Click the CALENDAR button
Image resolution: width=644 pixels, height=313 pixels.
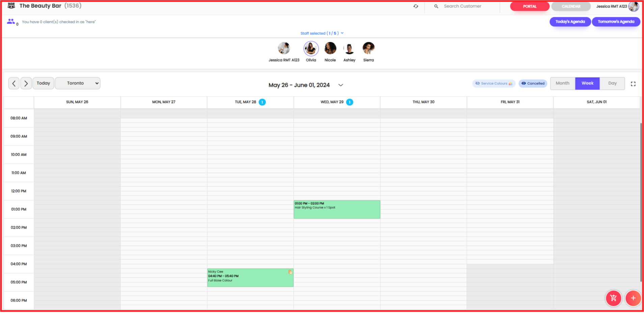click(x=571, y=6)
